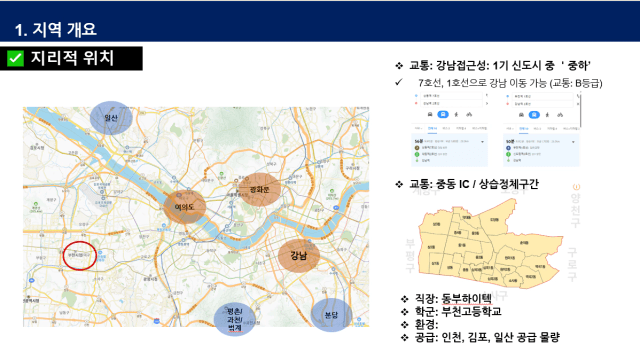This screenshot has width=640, height=360.
Task: Click the departure station field in the 90분 panel
Action: tap(542, 96)
